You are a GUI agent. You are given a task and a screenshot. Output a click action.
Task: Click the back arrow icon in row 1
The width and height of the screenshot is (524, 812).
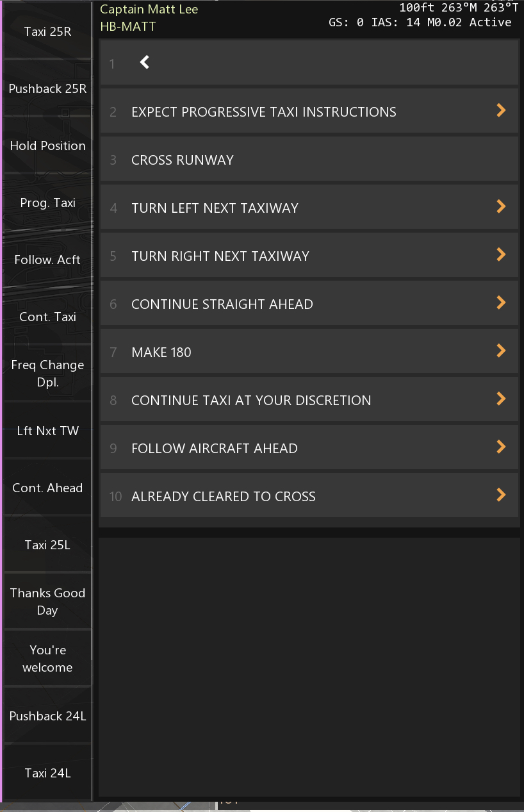click(145, 62)
